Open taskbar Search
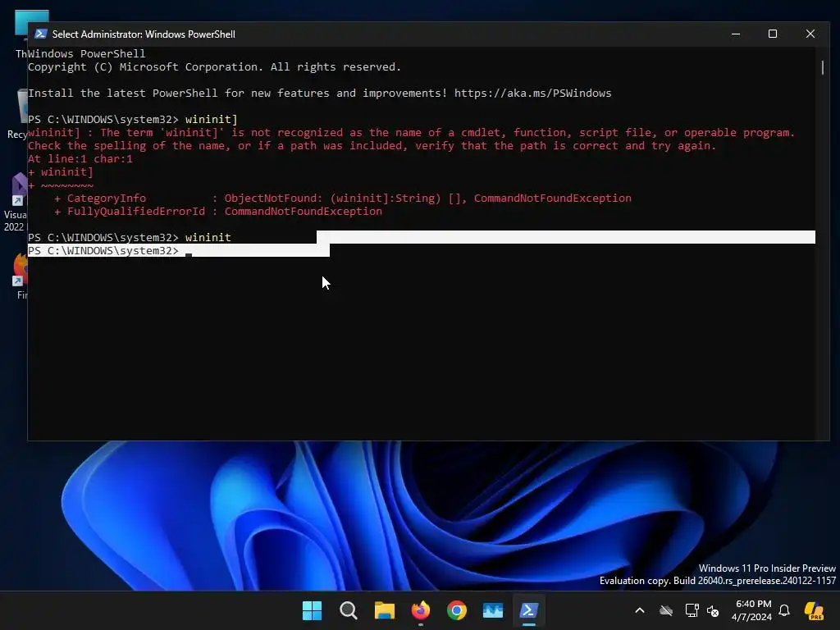This screenshot has width=840, height=630. point(348,610)
